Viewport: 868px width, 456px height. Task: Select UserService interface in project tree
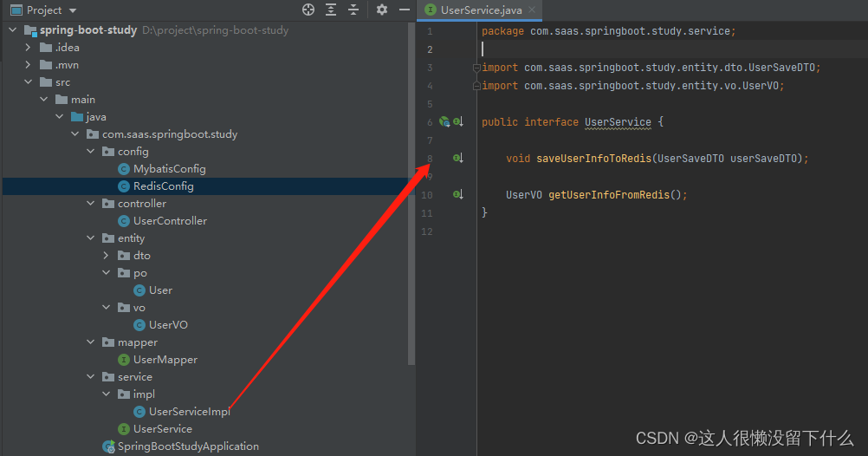tap(163, 429)
